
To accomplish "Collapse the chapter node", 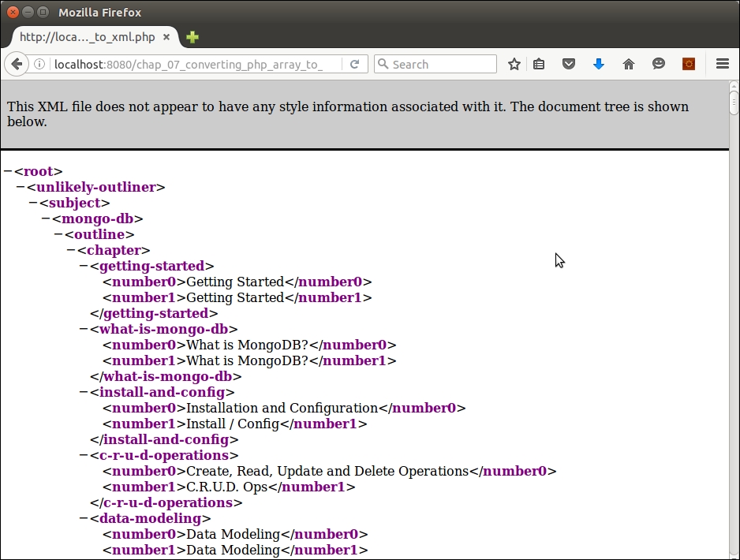I will click(71, 250).
